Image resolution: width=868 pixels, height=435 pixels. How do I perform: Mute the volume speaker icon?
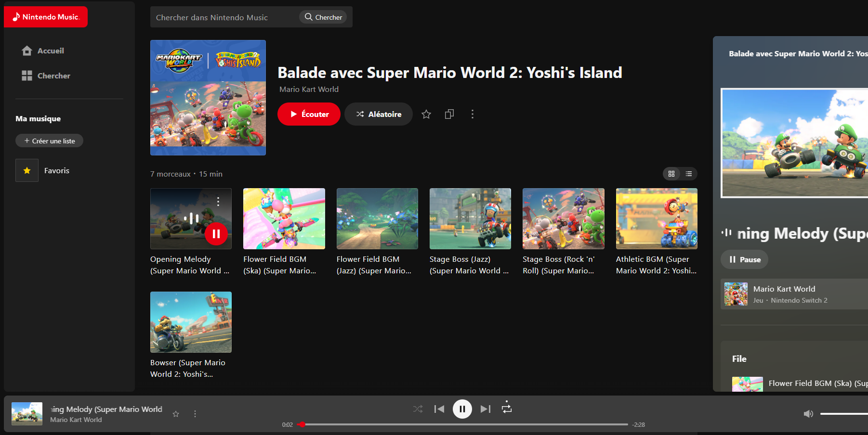click(808, 414)
